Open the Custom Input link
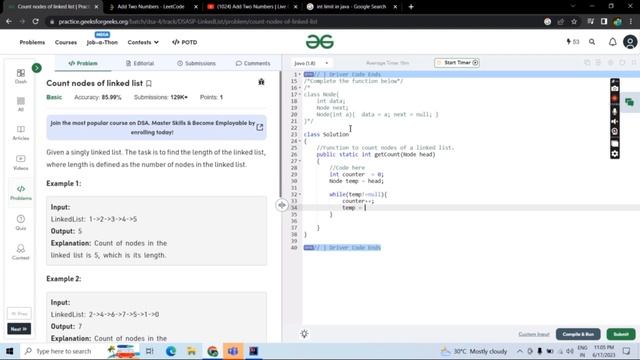Image resolution: width=640 pixels, height=360 pixels. coord(534,334)
